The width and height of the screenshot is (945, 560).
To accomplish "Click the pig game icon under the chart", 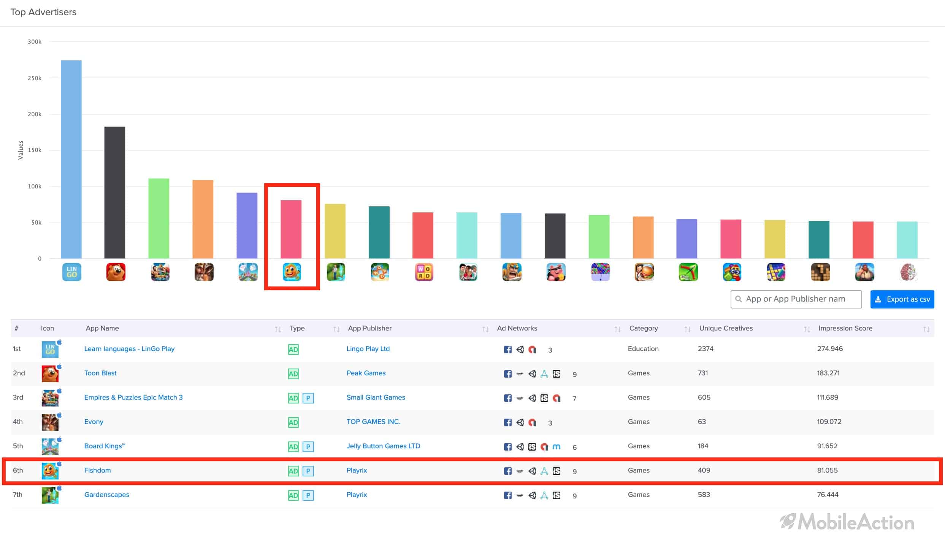I will pos(556,272).
